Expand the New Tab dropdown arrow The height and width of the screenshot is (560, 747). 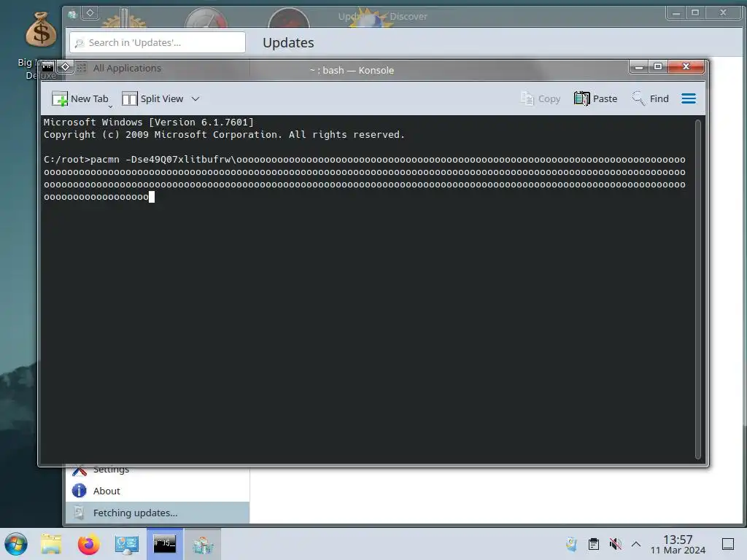coord(111,106)
